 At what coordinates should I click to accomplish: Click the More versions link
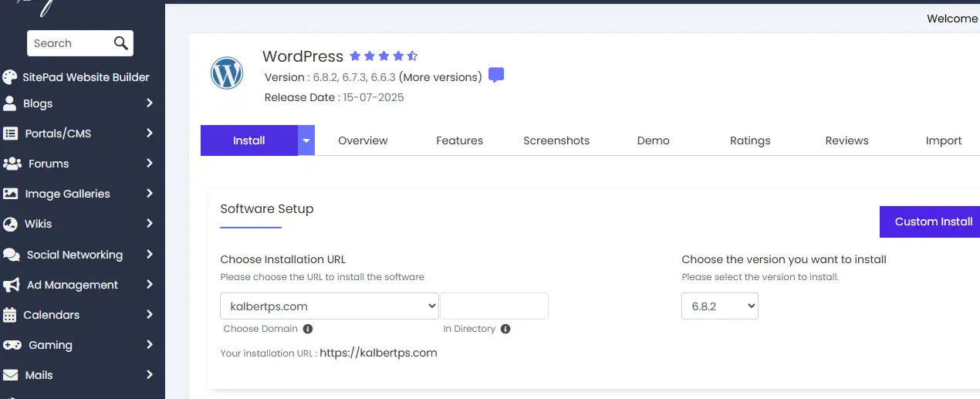441,77
